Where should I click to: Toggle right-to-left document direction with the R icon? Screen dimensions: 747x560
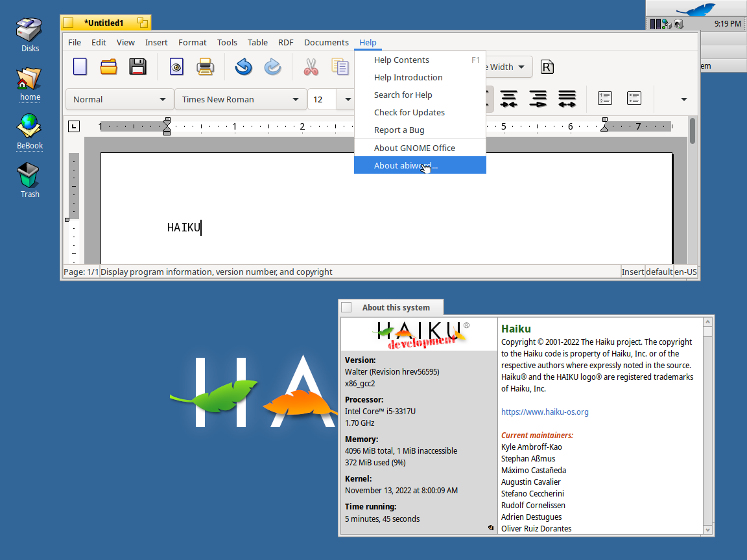tap(547, 66)
